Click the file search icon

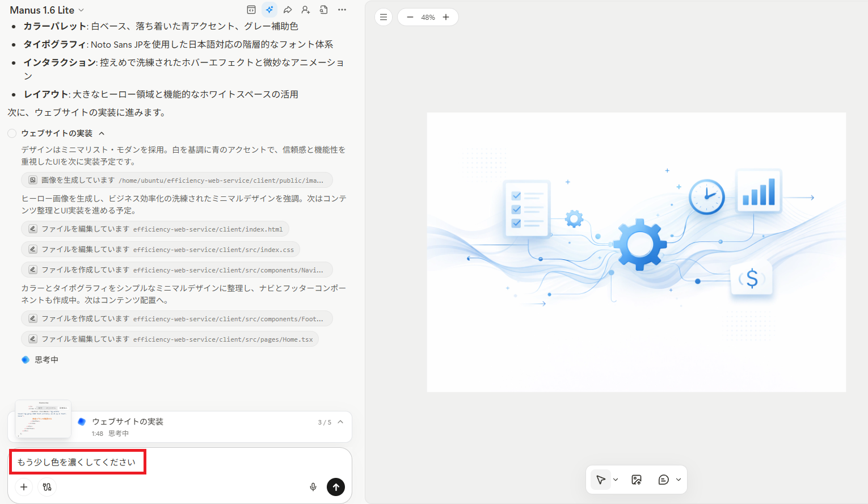point(324,10)
